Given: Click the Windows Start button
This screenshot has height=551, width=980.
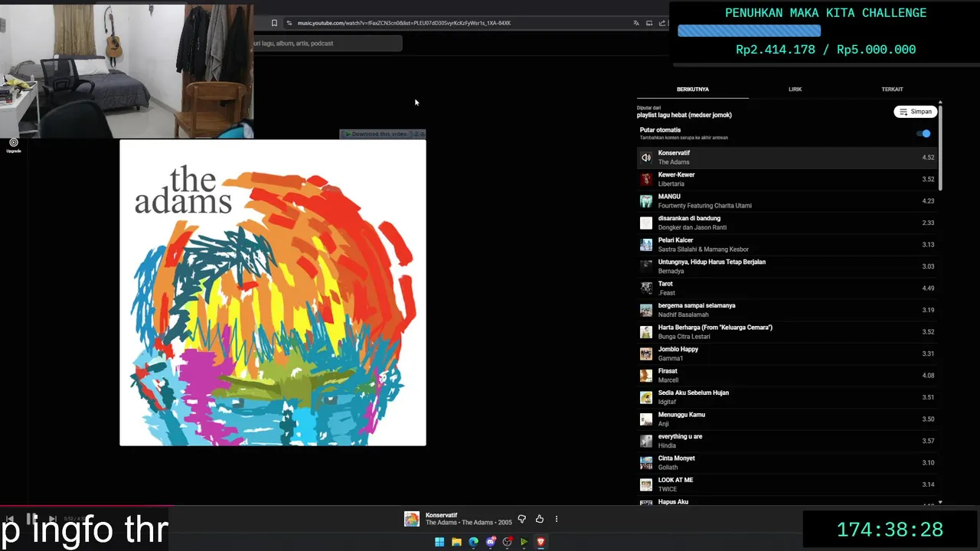Looking at the screenshot, I should pyautogui.click(x=439, y=542).
